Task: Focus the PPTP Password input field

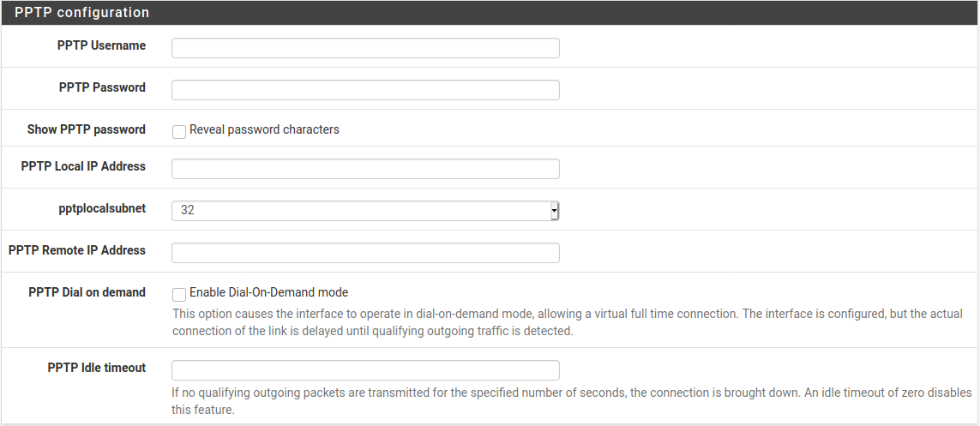Action: click(365, 90)
